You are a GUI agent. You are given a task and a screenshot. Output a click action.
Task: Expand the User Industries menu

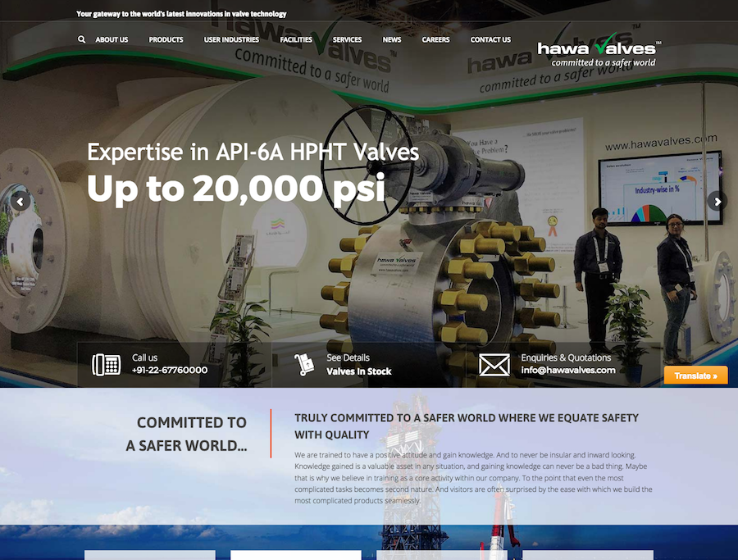tap(231, 39)
